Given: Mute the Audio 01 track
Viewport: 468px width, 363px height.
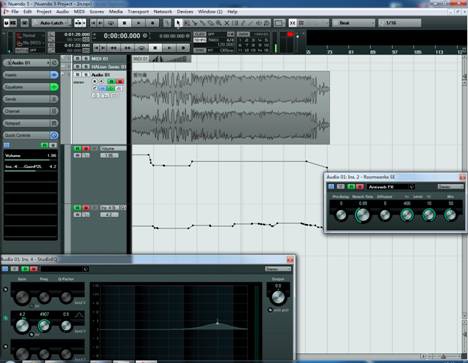Looking at the screenshot, I should [77, 75].
